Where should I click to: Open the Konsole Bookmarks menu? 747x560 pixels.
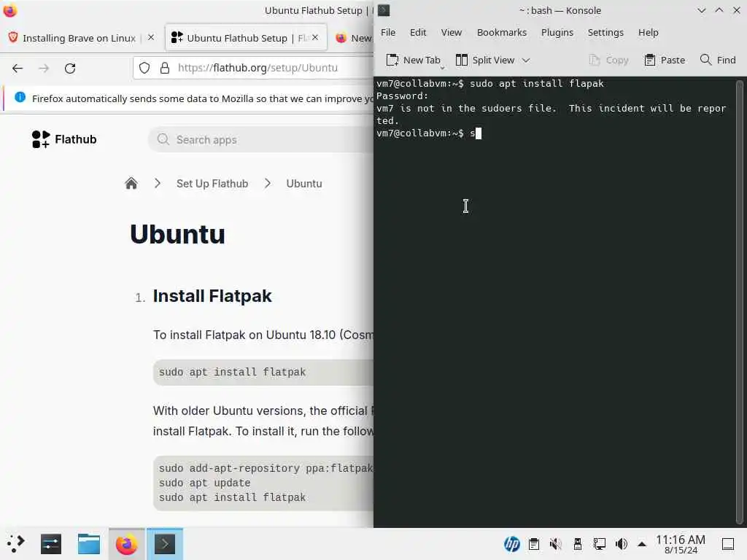coord(502,32)
